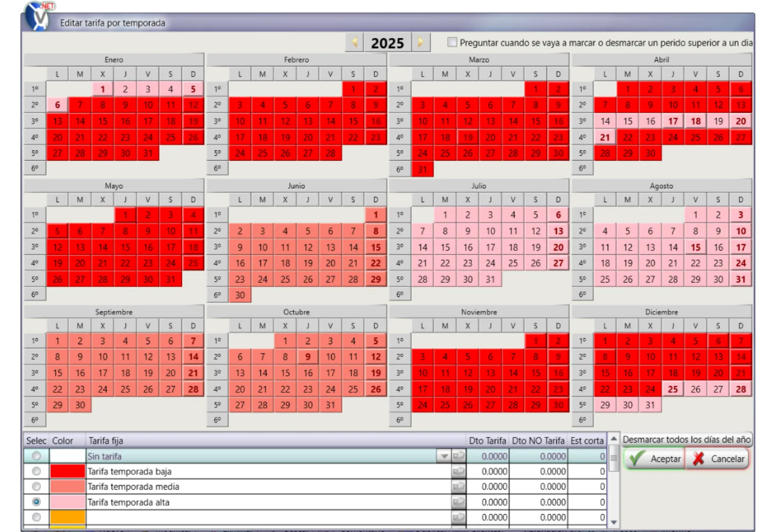Go to previous year with left arrow
776x532 pixels.
coord(354,42)
